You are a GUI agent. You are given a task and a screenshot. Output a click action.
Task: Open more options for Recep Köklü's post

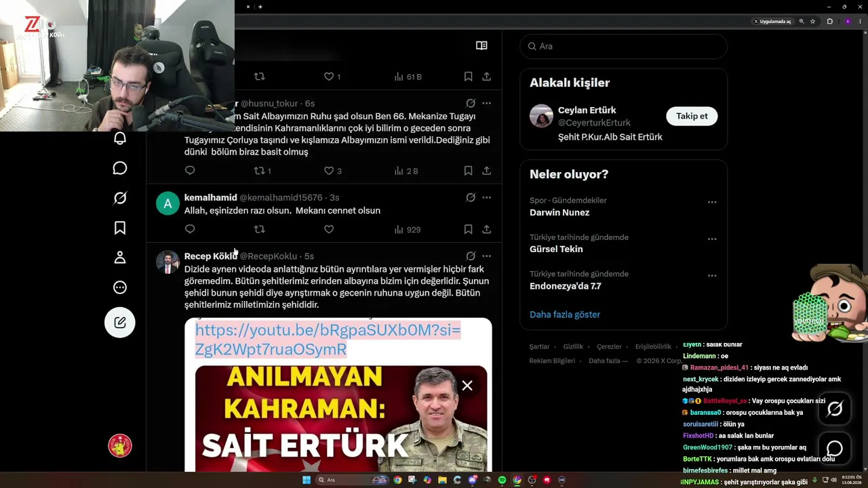click(486, 256)
